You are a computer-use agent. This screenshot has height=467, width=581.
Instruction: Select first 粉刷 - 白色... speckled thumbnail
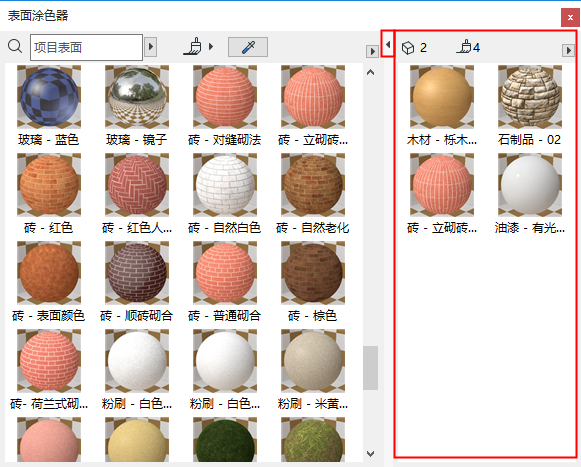[137, 361]
